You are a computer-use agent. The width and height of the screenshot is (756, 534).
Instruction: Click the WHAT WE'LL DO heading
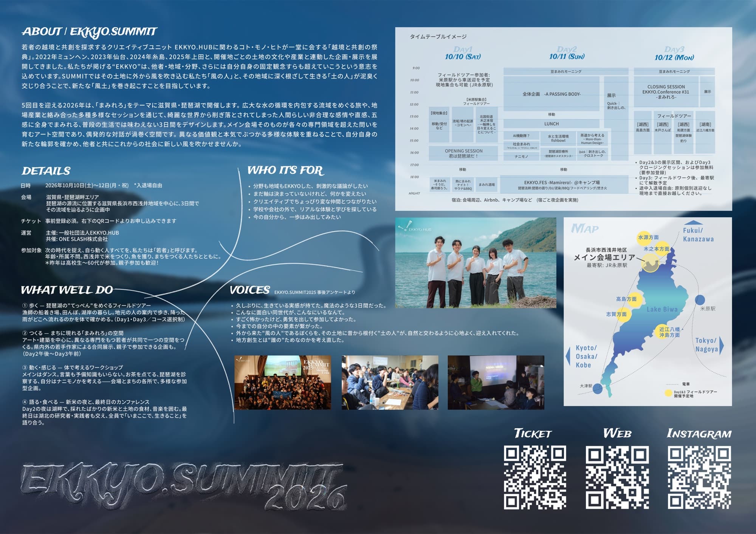click(67, 290)
